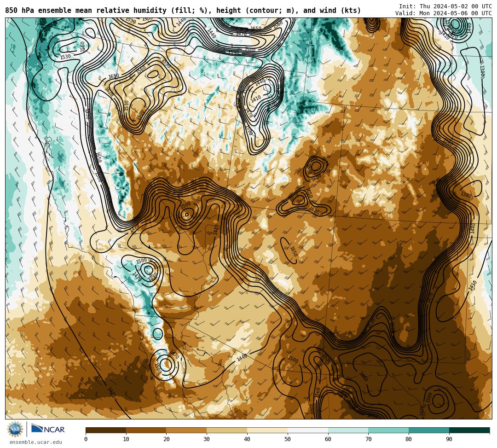This screenshot has height=448, width=497.
Task: Click colorbar tick label '60'
Action: [328, 439]
